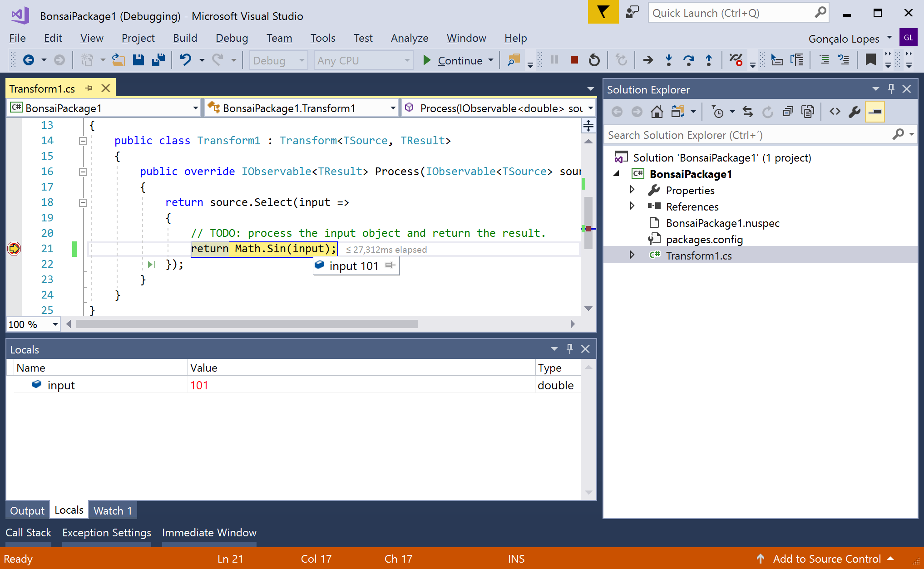Open the Debug configuration dropdown
Image resolution: width=924 pixels, height=569 pixels.
click(x=278, y=60)
